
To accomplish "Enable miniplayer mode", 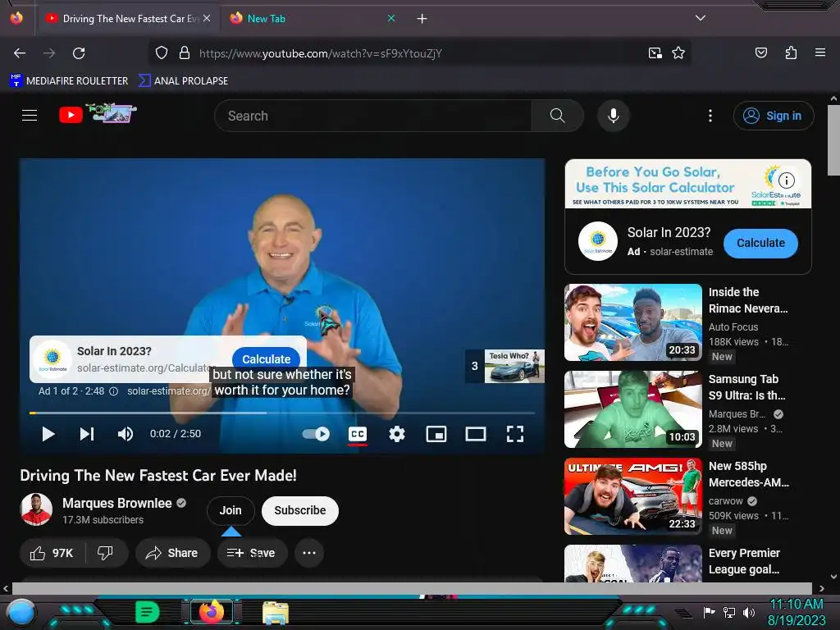I will pyautogui.click(x=436, y=434).
